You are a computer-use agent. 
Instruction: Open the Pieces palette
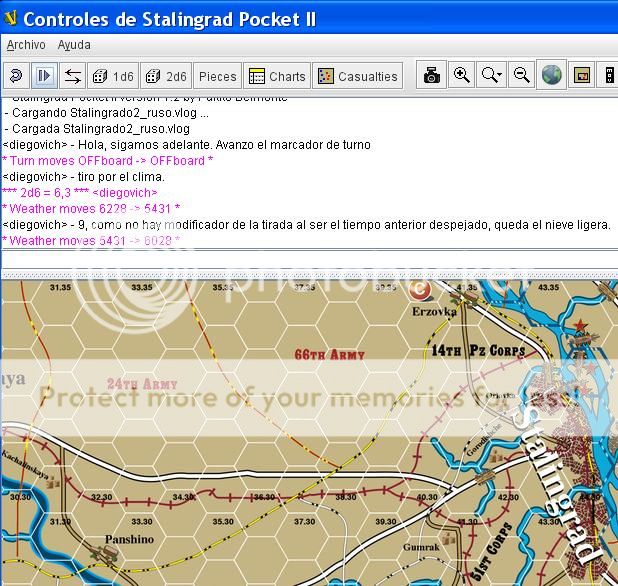tap(218, 76)
